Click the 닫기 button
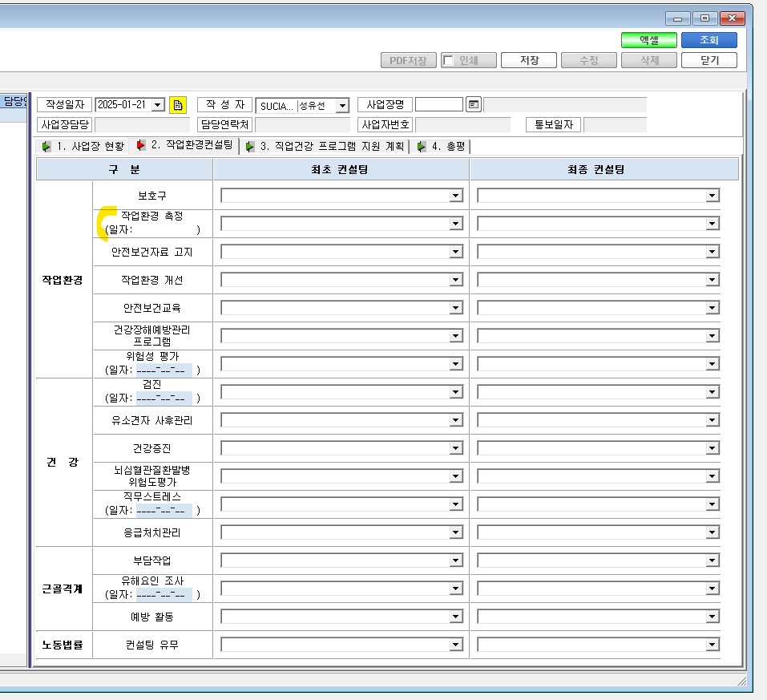This screenshot has width=767, height=700. pos(708,60)
